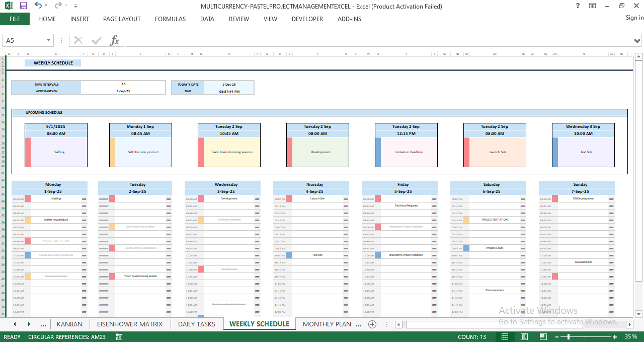
Task: Select the TIME INTERVALS value 15 cell
Action: [123, 84]
